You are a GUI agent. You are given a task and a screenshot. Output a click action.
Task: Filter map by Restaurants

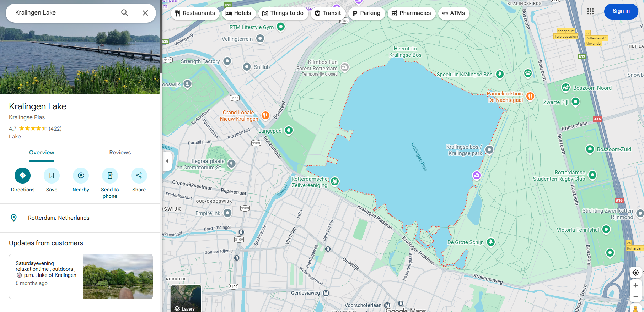(x=195, y=13)
